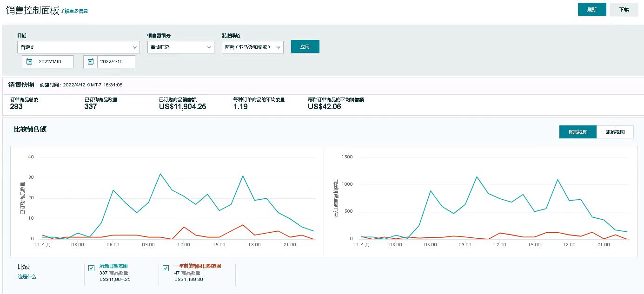Viewport: 644px width, 294px height.
Task: Click the tallest red peak in 已订购商品数量 chart
Action: click(243, 225)
